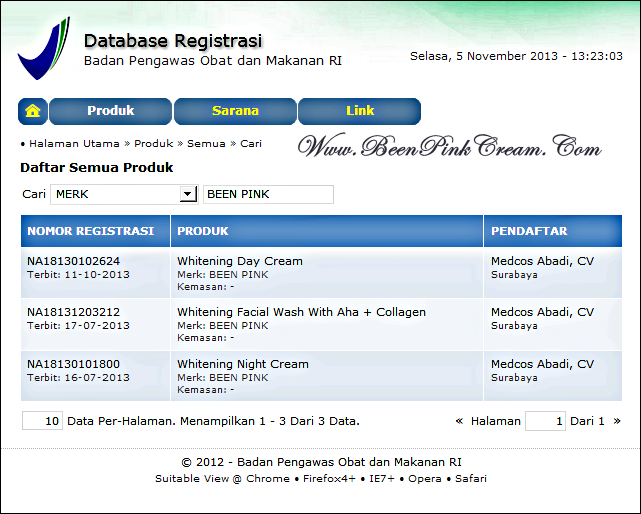Screen dimensions: 641x514
Task: Click the BPOM checkmark logo
Action: 44,48
